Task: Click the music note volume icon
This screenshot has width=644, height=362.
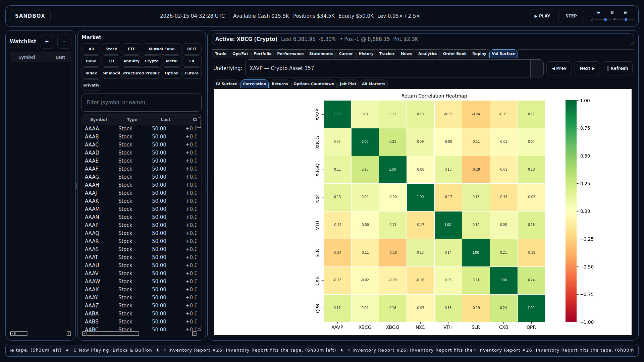Action: [x=592, y=20]
